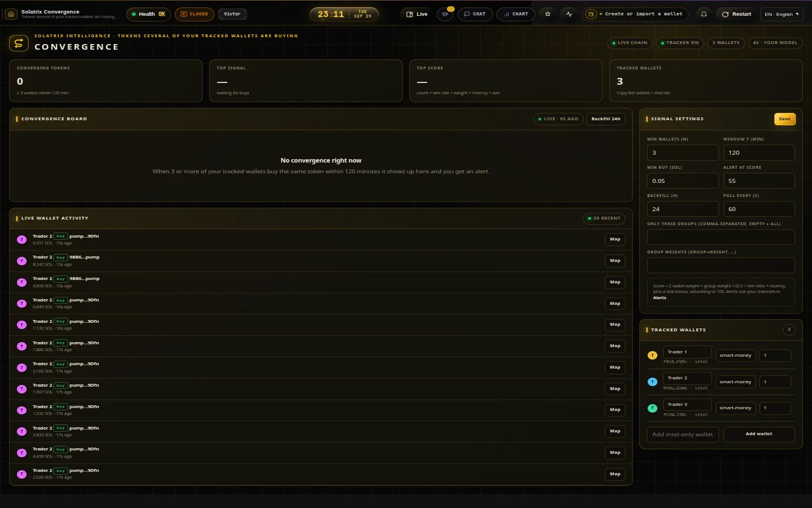Open the EN English language dropdown

click(782, 14)
